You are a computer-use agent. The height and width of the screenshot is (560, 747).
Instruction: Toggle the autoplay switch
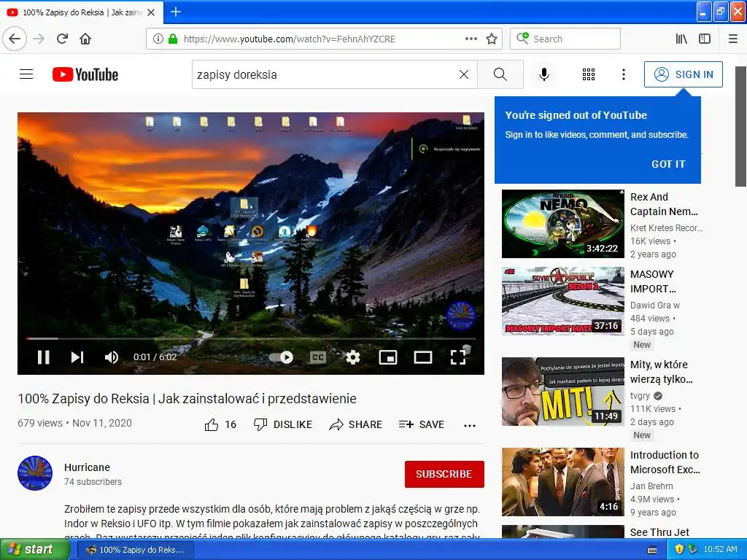(x=282, y=357)
